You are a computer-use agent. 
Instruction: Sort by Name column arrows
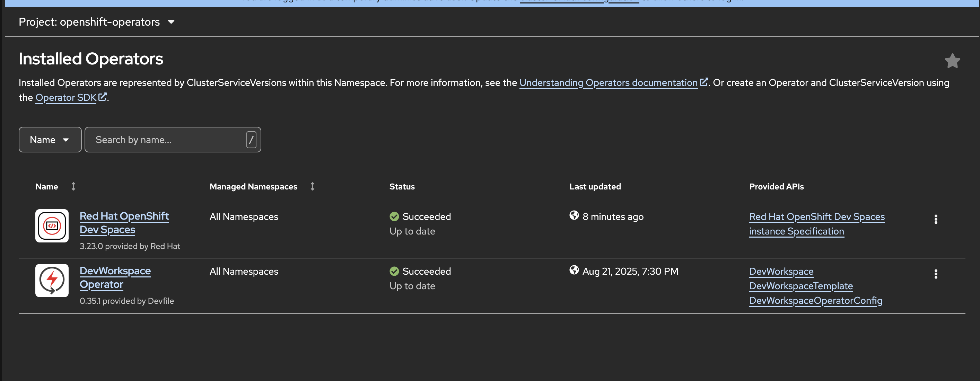click(73, 186)
